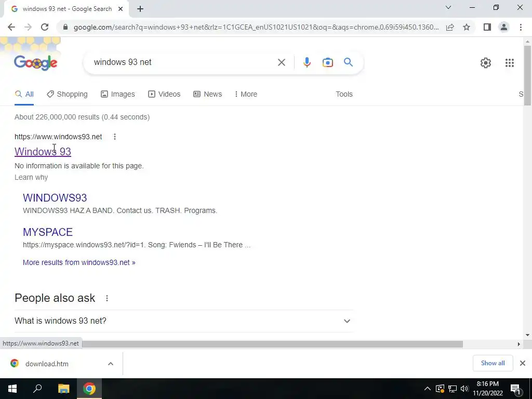Search by image with the camera icon
Image resolution: width=532 pixels, height=399 pixels.
[328, 62]
